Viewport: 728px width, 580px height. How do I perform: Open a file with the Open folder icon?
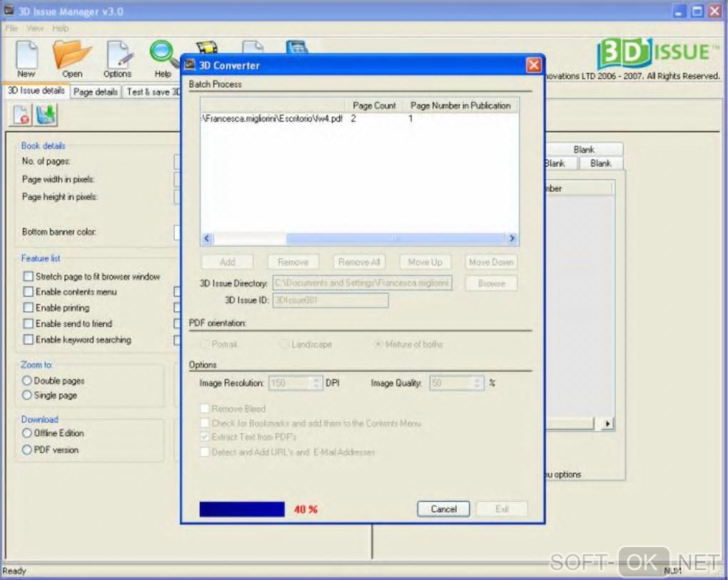[x=72, y=59]
